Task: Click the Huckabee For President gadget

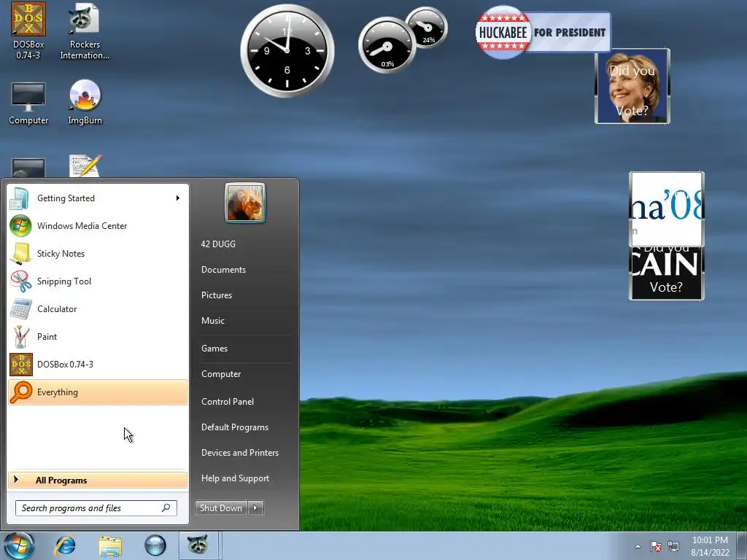Action: [543, 32]
